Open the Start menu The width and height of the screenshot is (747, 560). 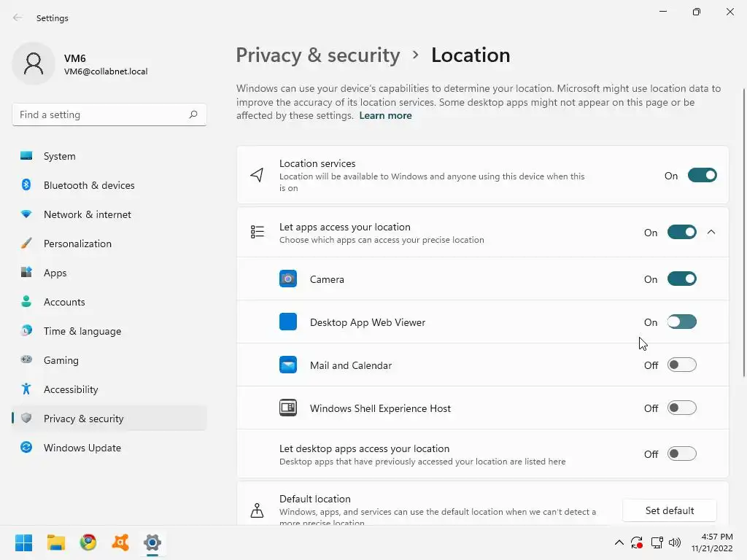click(x=24, y=542)
